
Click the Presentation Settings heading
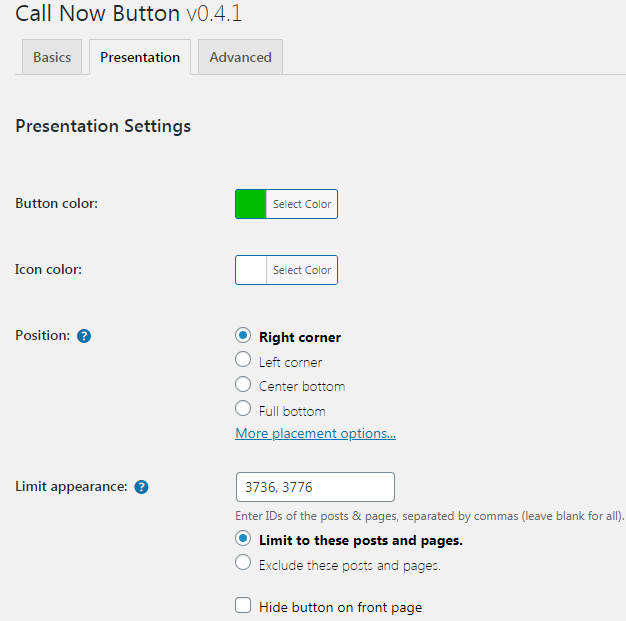(x=103, y=126)
